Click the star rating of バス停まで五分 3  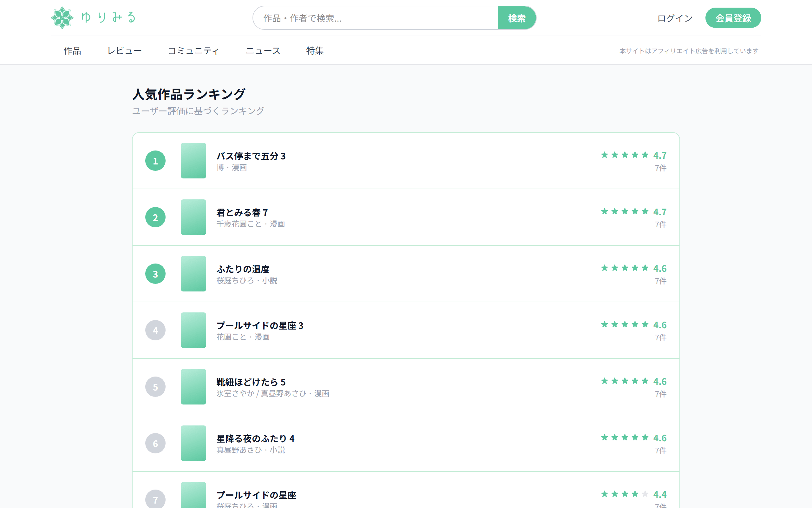click(625, 155)
